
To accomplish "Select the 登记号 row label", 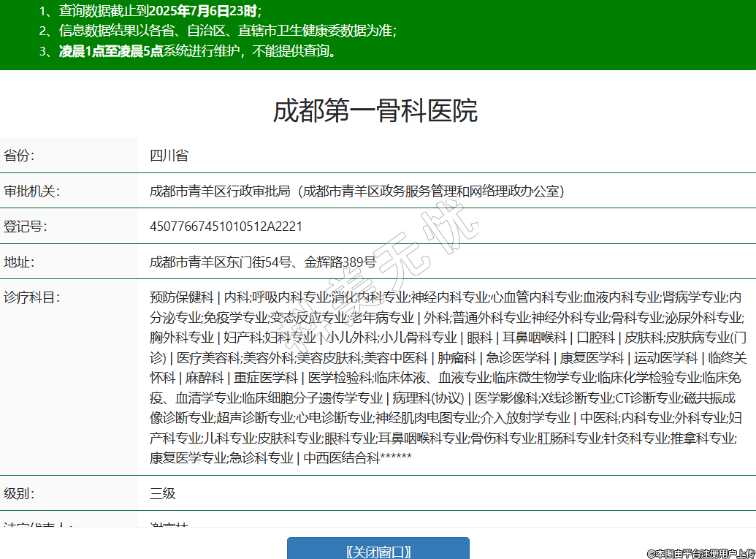I will point(25,227).
